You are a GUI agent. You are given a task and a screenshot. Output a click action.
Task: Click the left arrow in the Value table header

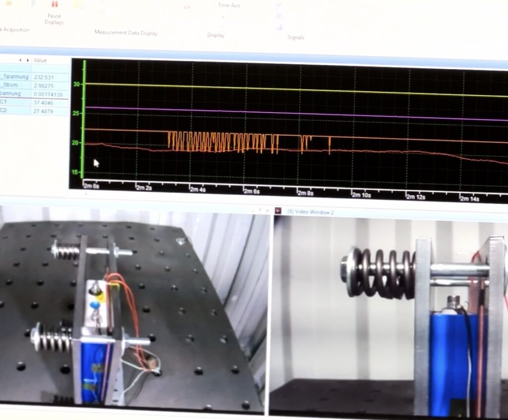tap(21, 61)
